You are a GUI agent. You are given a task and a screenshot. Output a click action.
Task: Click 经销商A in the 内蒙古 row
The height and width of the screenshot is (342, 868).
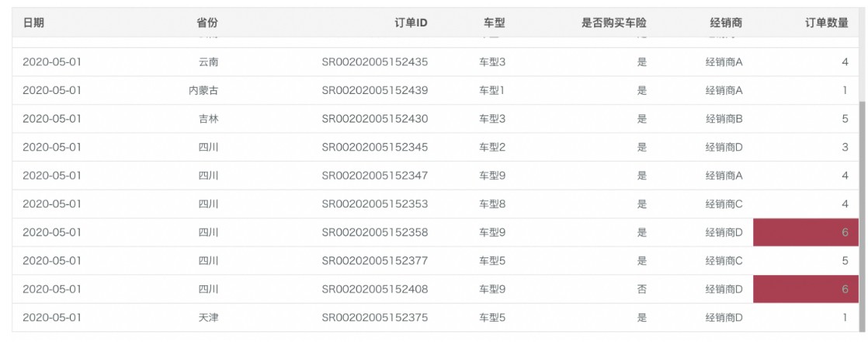pos(724,90)
